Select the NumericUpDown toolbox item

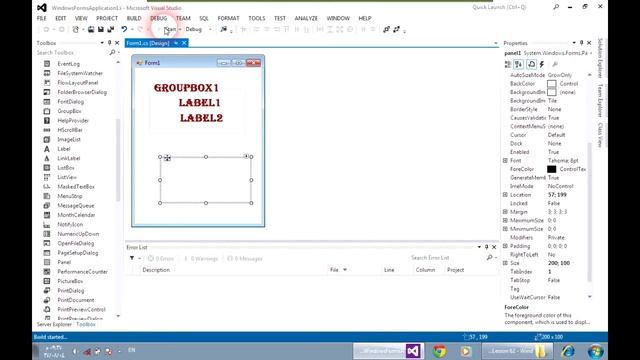(78, 234)
